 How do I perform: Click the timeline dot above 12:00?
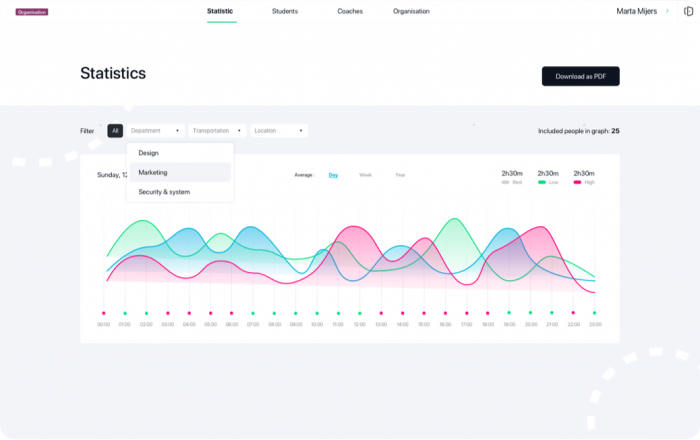360,313
